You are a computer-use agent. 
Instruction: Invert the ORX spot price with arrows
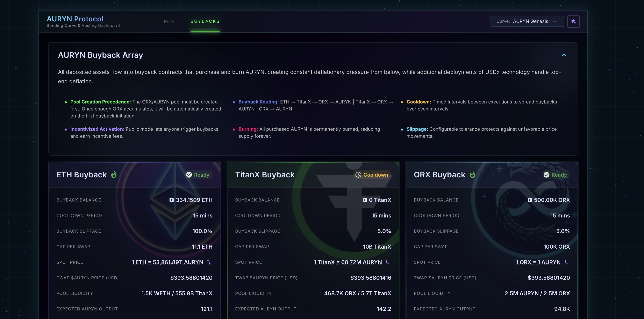566,262
